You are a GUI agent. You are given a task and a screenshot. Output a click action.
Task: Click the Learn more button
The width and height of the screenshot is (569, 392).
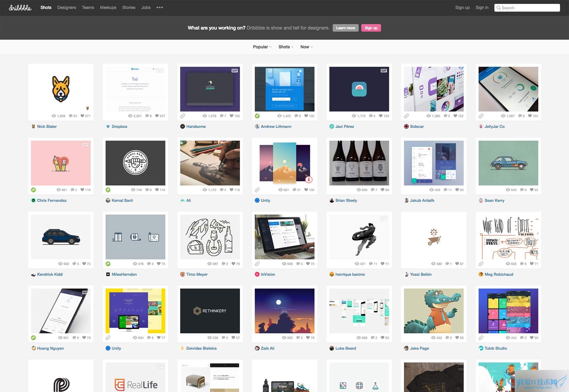coord(346,28)
